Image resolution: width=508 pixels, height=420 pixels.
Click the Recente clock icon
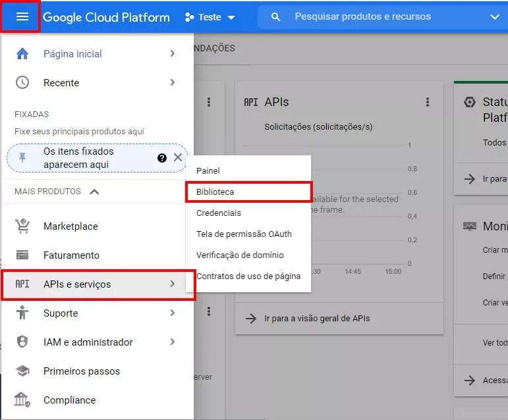22,82
